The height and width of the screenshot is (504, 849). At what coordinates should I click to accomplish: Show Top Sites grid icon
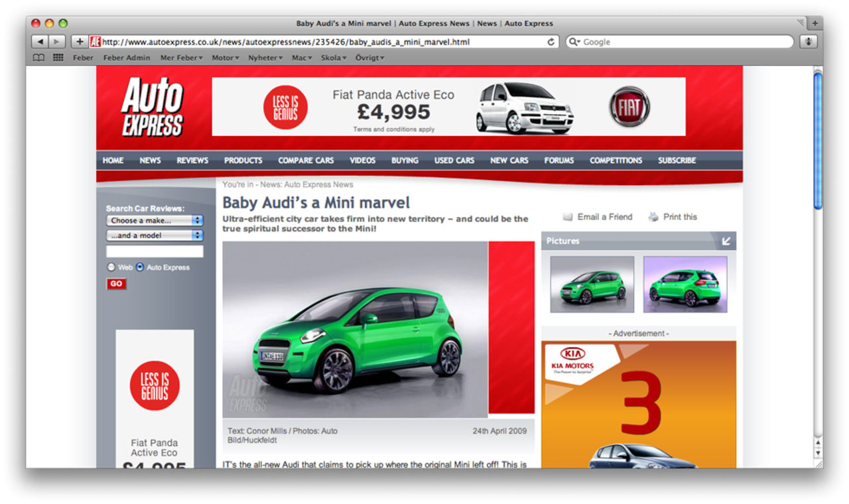coord(58,58)
